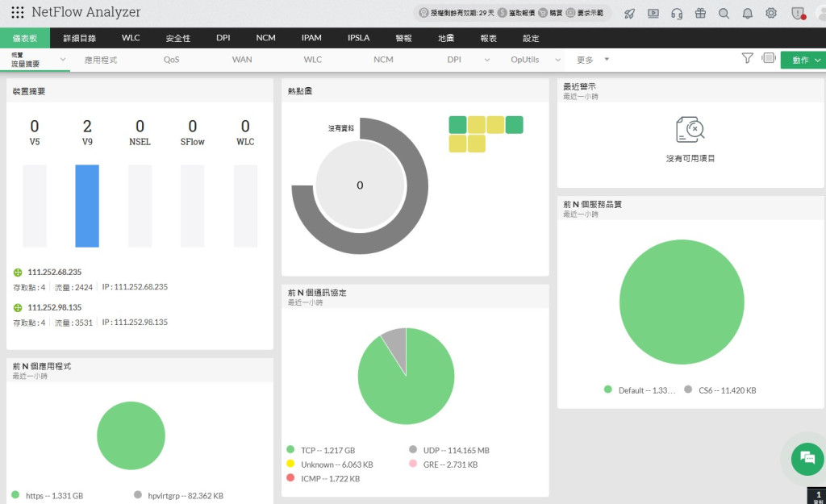Click the NSEL device count
Screen dimensions: 826x504
140,127
